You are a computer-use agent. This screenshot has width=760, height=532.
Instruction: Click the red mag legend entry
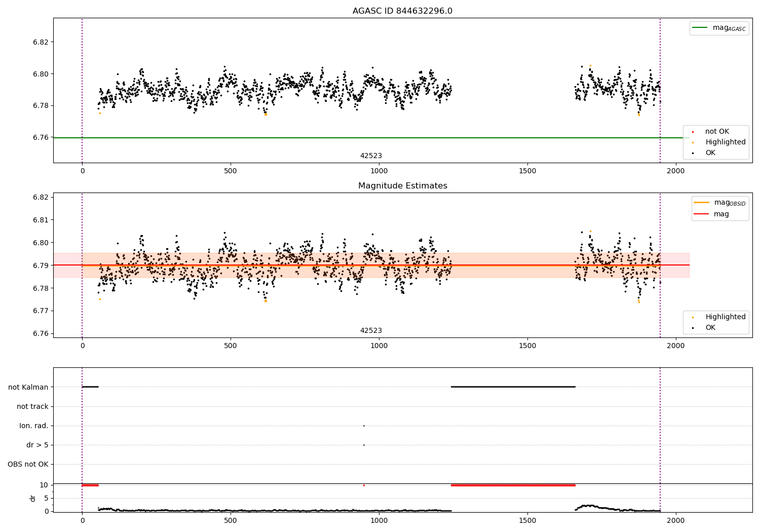(711, 214)
